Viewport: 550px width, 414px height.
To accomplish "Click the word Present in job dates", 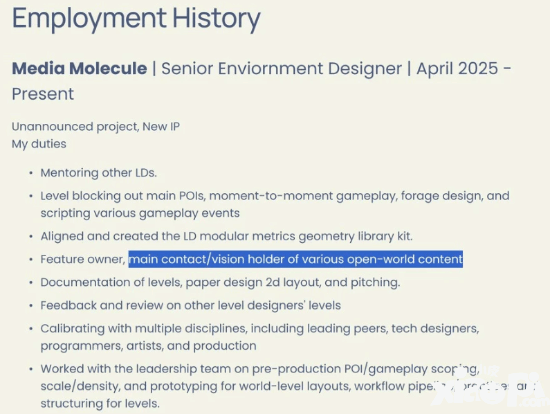I will (43, 94).
